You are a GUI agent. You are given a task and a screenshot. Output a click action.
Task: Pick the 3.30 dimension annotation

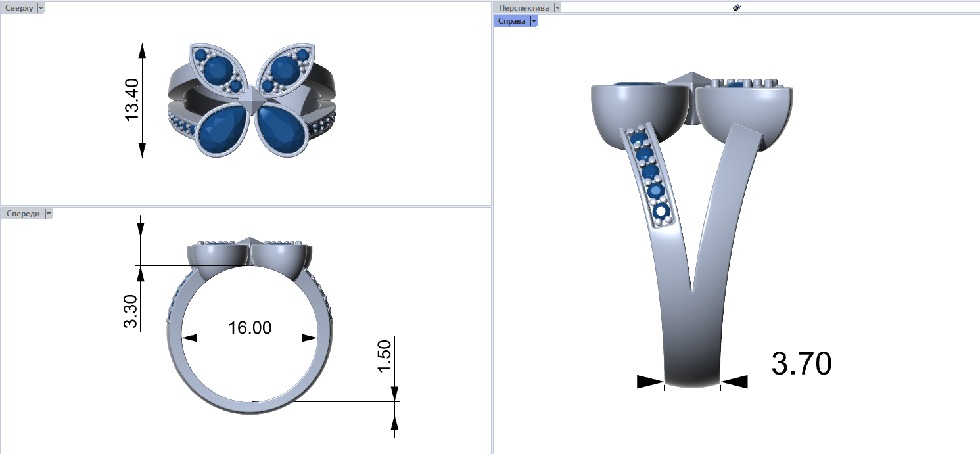131,312
